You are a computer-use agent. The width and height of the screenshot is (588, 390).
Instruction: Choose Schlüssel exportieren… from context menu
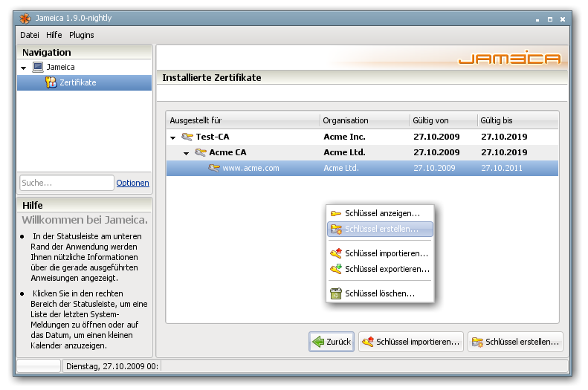pyautogui.click(x=380, y=269)
